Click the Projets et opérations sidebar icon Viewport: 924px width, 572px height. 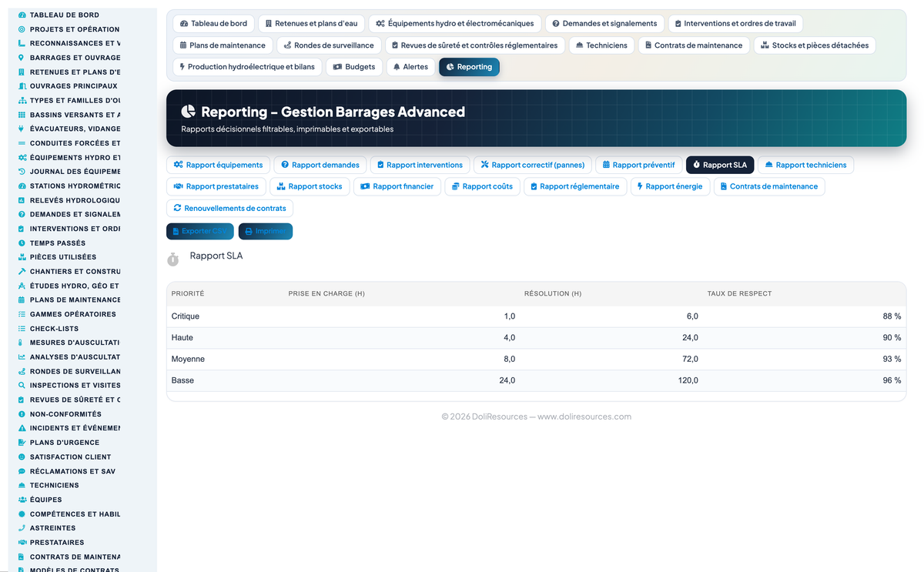22,29
